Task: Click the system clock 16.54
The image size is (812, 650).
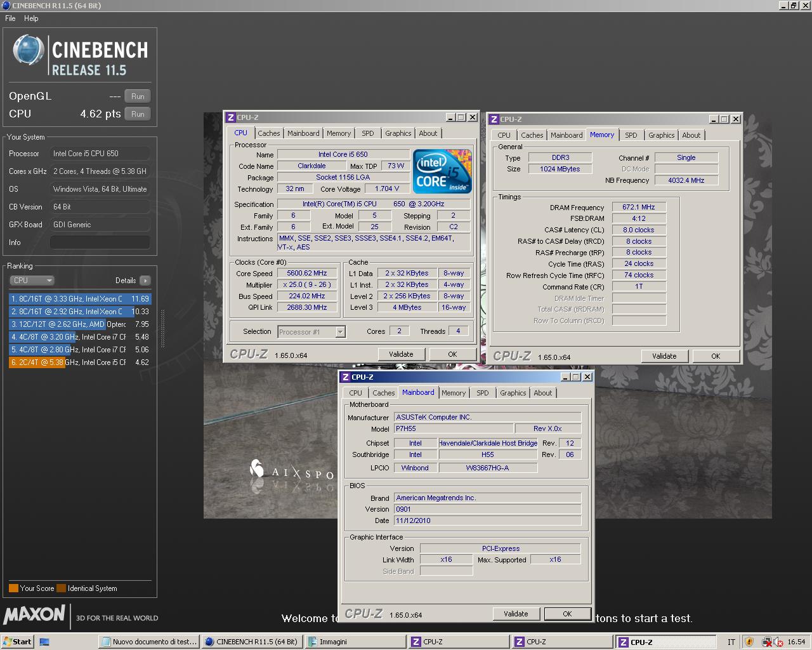Action: pyautogui.click(x=796, y=642)
